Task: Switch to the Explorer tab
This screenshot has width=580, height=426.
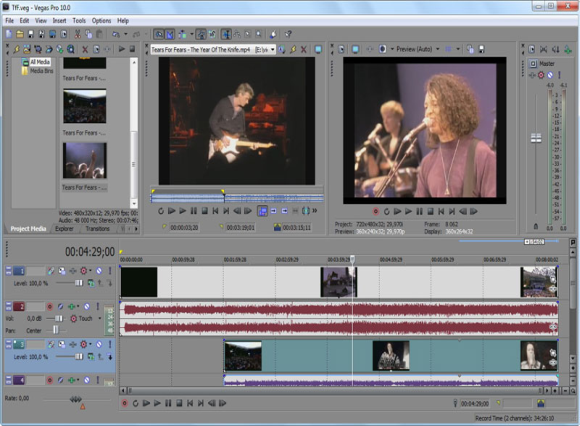Action: pyautogui.click(x=64, y=229)
